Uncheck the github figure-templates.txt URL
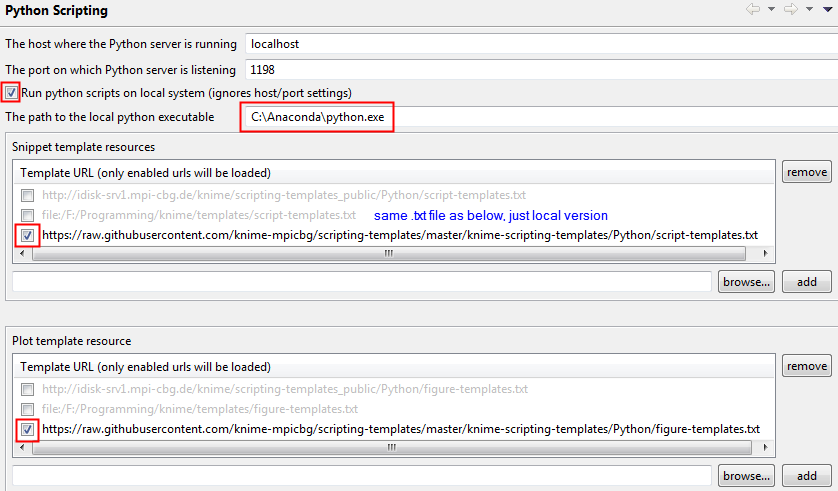 [28, 429]
